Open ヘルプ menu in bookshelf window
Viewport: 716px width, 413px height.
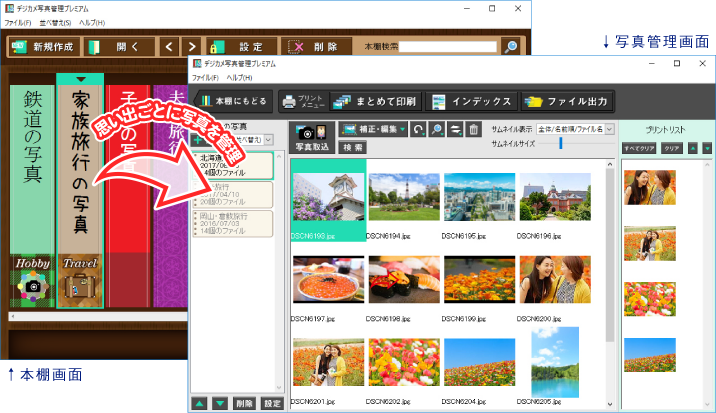coord(92,22)
